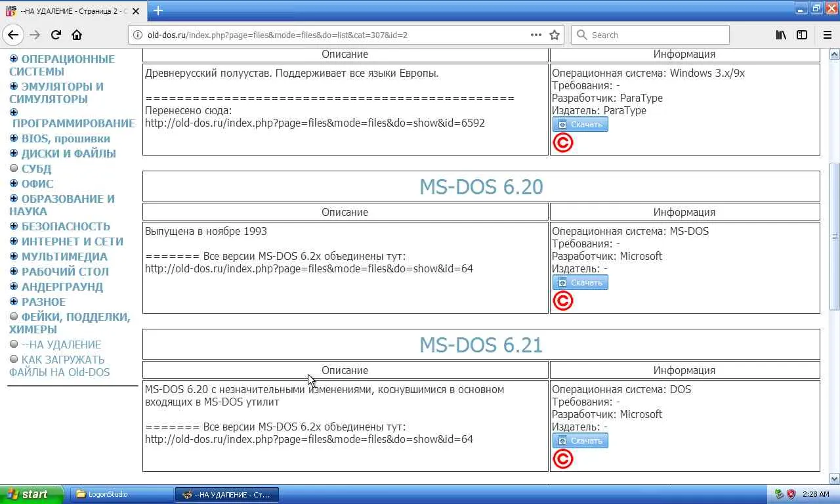Open ФЕЙКИ, ПОДДЕЛКИ, ХИМЕРЫ category

coord(70,323)
